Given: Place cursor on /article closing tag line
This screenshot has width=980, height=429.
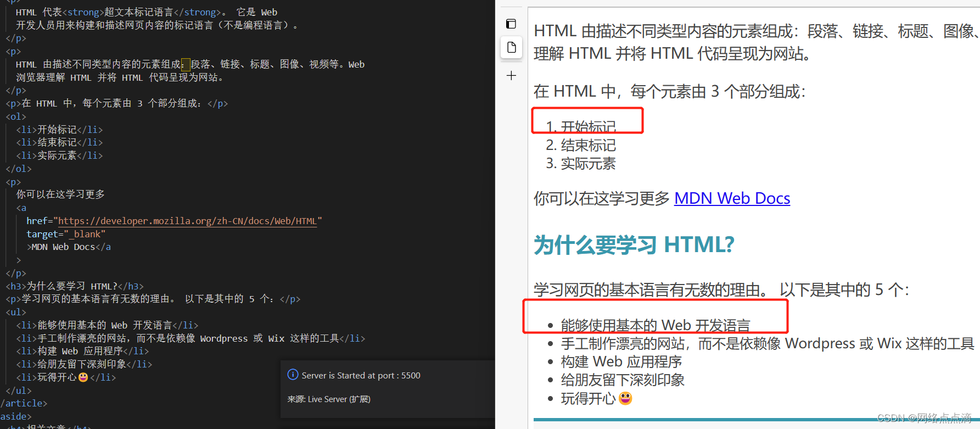Looking at the screenshot, I should [24, 403].
